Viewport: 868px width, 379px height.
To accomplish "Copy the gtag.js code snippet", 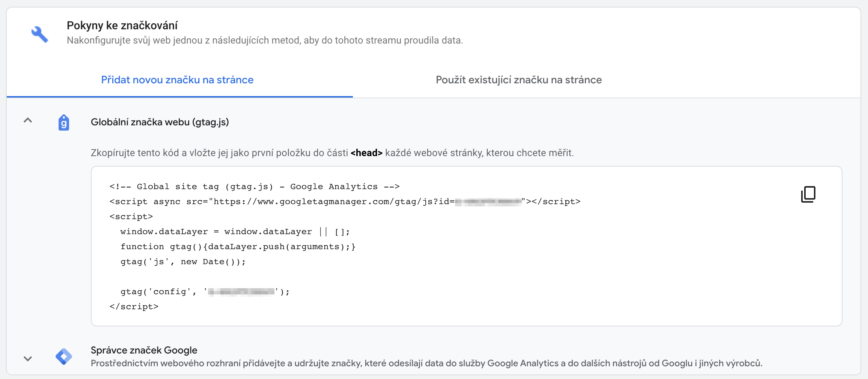I will click(808, 194).
